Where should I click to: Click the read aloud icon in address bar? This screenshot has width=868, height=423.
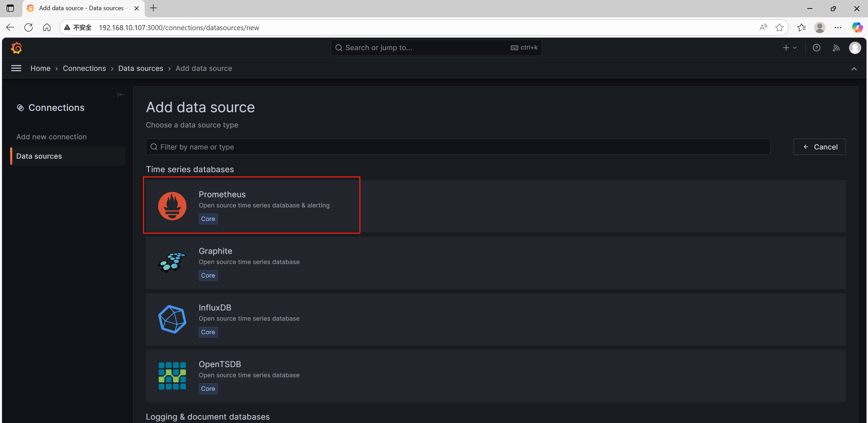point(763,27)
